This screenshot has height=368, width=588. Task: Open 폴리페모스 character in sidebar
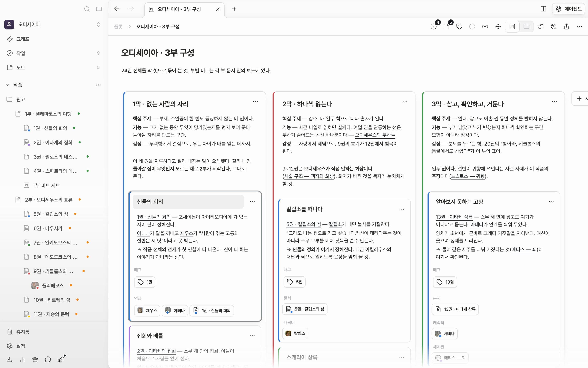point(53,285)
